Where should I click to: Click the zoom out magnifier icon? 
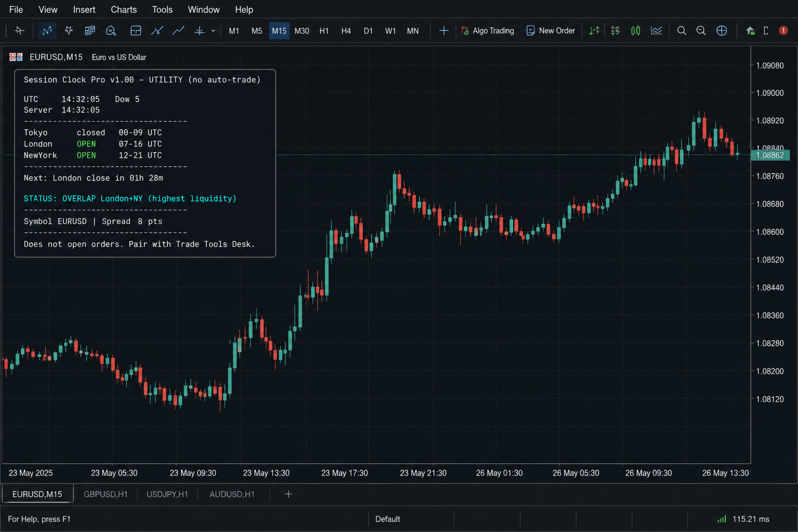[x=701, y=31]
